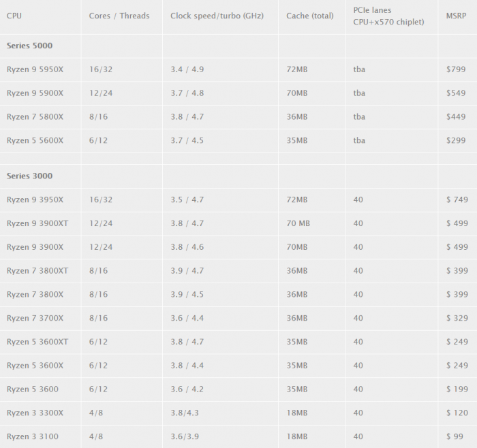Image resolution: width=477 pixels, height=448 pixels.
Task: Click the PCIe lanes column header
Action: click(388, 16)
